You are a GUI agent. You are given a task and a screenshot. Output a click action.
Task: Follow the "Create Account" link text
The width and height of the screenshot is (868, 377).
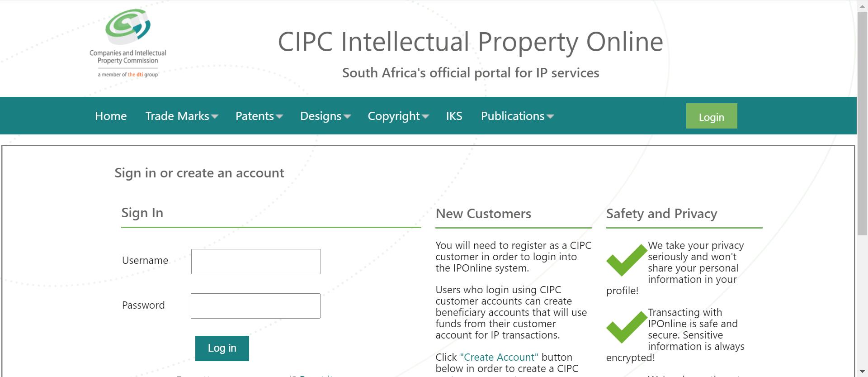(499, 357)
